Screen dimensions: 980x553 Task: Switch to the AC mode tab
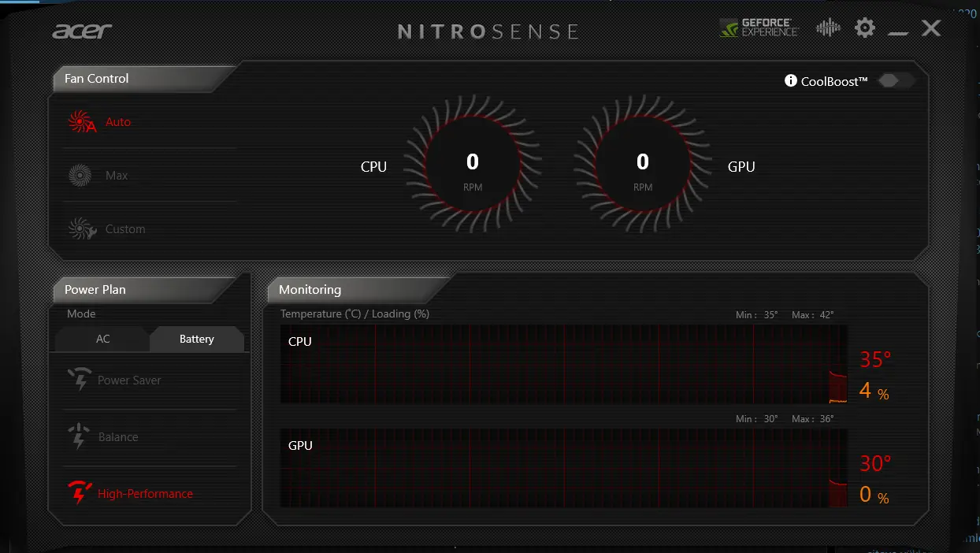pyautogui.click(x=102, y=339)
